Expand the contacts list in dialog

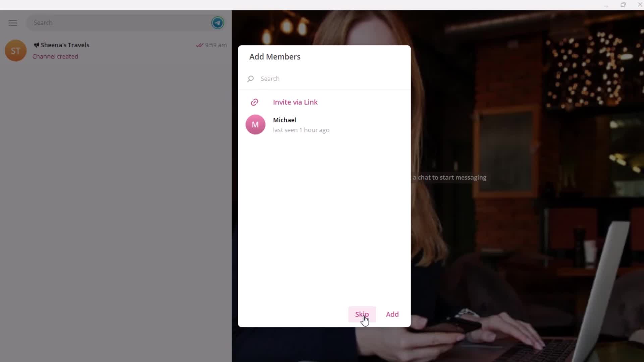click(325, 124)
